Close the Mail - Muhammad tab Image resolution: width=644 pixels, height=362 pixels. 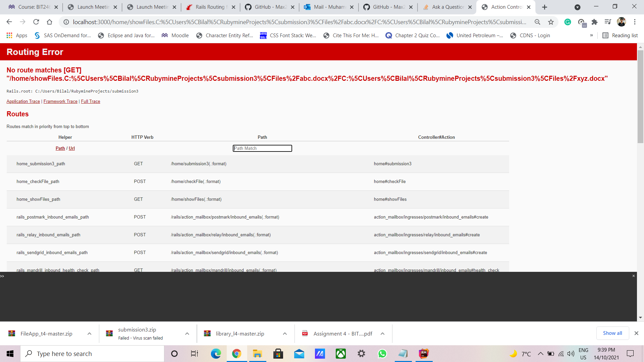352,7
